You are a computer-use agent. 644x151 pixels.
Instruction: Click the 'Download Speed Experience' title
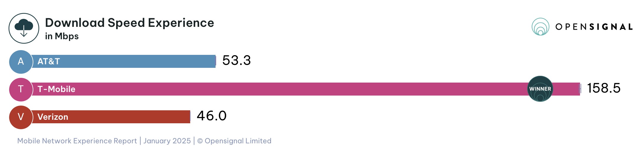(129, 23)
